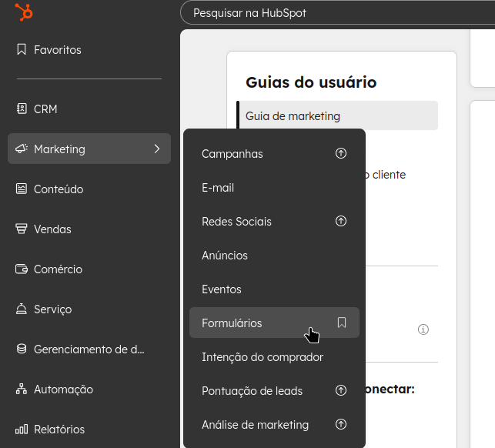Open the Automação sidebar section
This screenshot has height=448, width=495.
pyautogui.click(x=63, y=389)
